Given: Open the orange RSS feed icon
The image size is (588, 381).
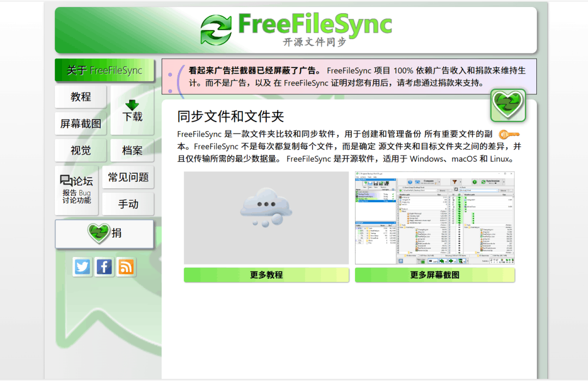Looking at the screenshot, I should click(x=126, y=267).
